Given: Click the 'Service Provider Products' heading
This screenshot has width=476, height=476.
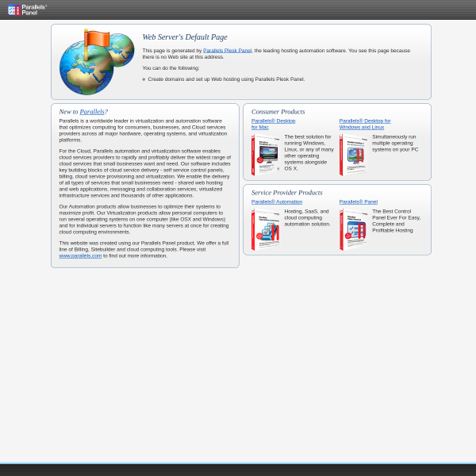Looking at the screenshot, I should click(x=287, y=193).
